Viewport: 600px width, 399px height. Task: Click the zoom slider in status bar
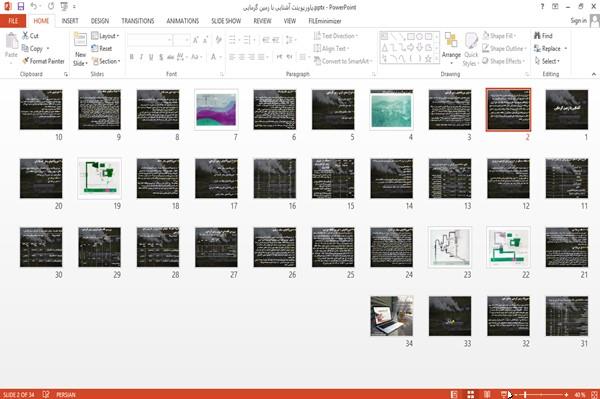pos(541,394)
